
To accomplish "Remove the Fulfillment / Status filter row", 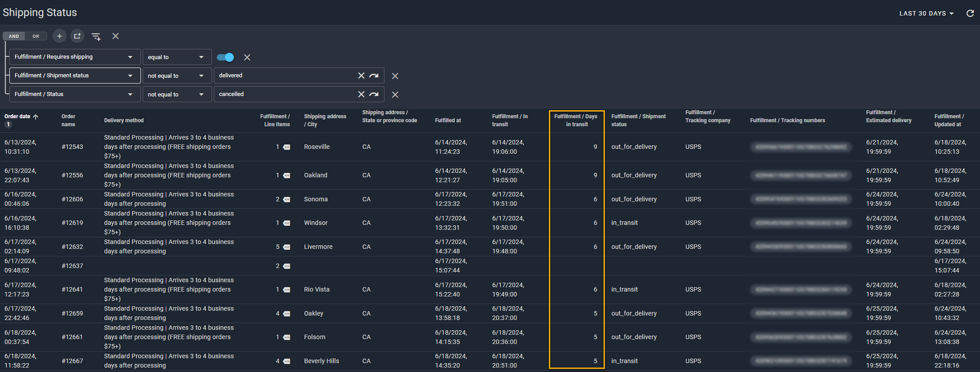I will tap(395, 95).
